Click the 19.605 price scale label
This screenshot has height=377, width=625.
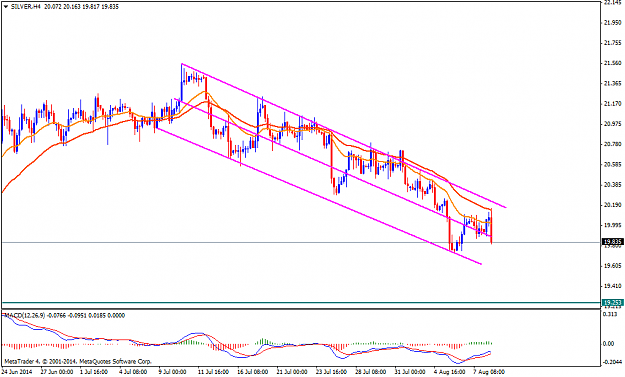(x=613, y=266)
